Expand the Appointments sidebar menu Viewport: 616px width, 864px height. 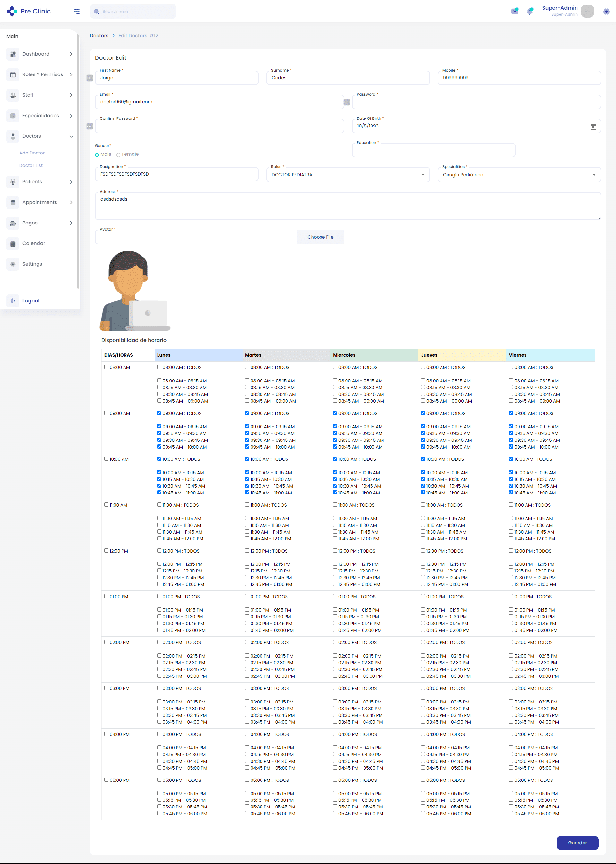(40, 202)
